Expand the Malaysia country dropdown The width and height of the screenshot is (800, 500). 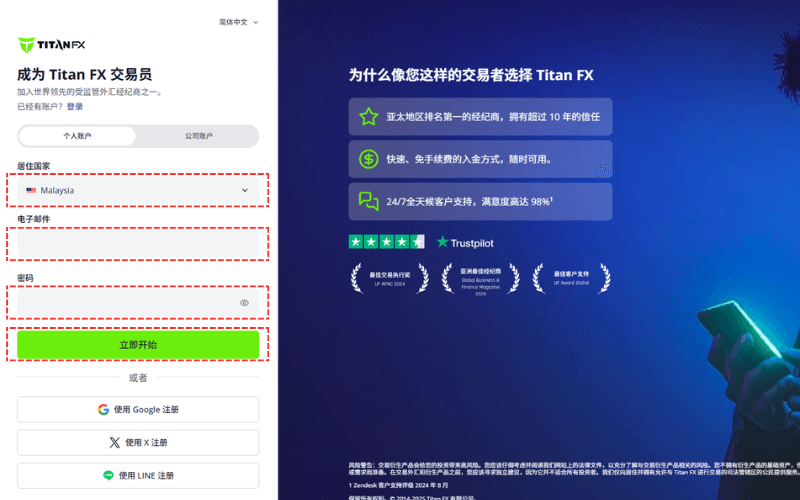(x=138, y=190)
